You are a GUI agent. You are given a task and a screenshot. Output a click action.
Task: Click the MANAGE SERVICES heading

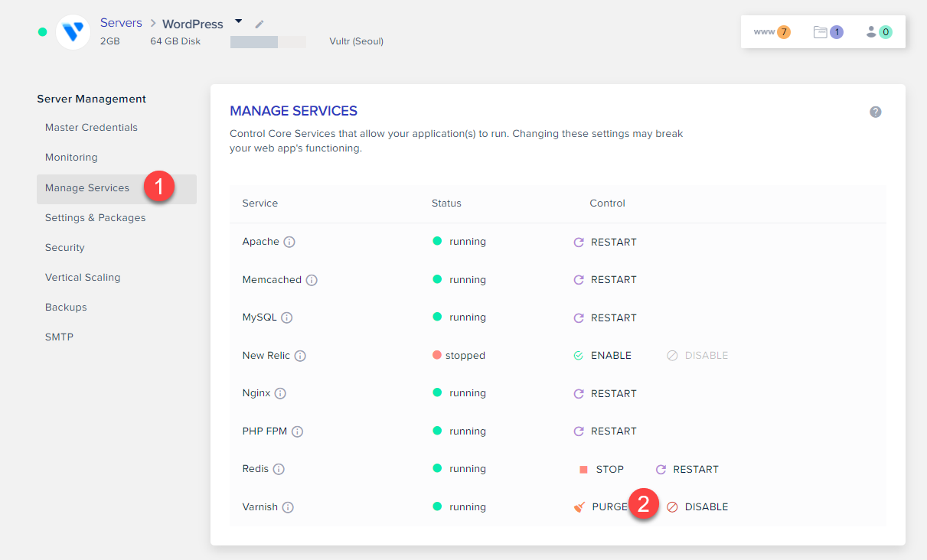[294, 112]
